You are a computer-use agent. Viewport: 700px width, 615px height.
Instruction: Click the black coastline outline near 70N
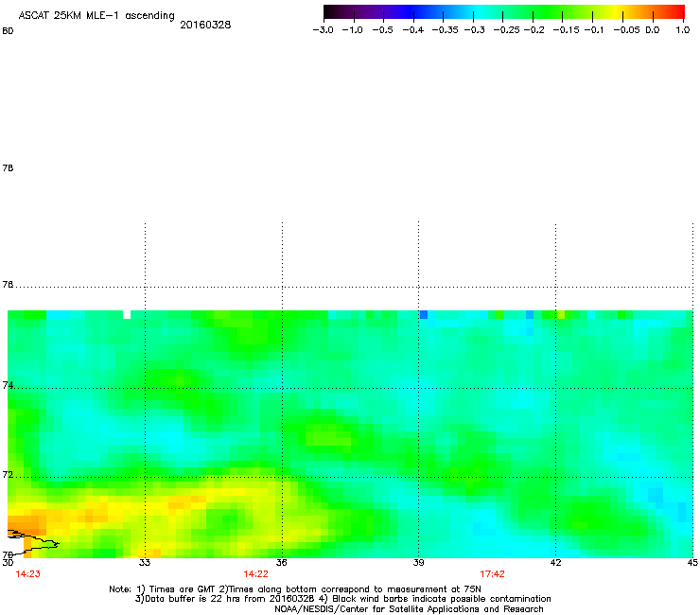[x=33, y=542]
